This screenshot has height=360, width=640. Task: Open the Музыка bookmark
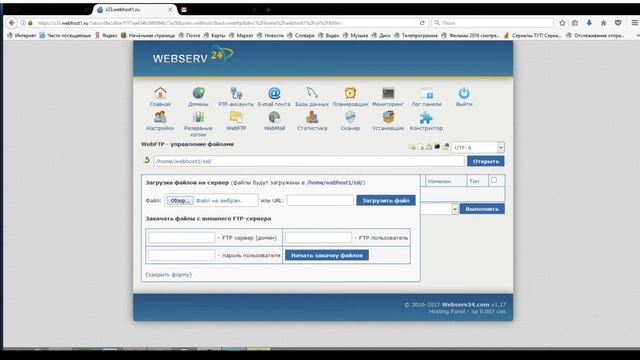(356, 36)
